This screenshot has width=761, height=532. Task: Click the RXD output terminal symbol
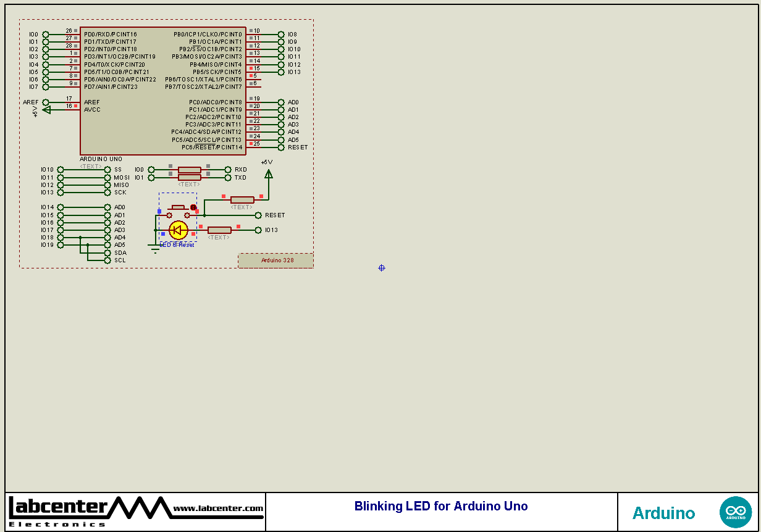point(227,169)
